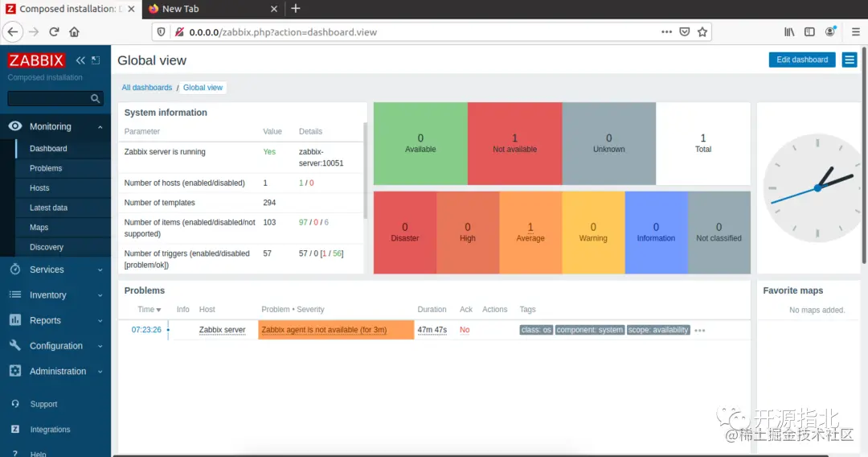The image size is (868, 457).
Task: Collapse the sidebar with double-chevron icon
Action: pyautogui.click(x=81, y=60)
